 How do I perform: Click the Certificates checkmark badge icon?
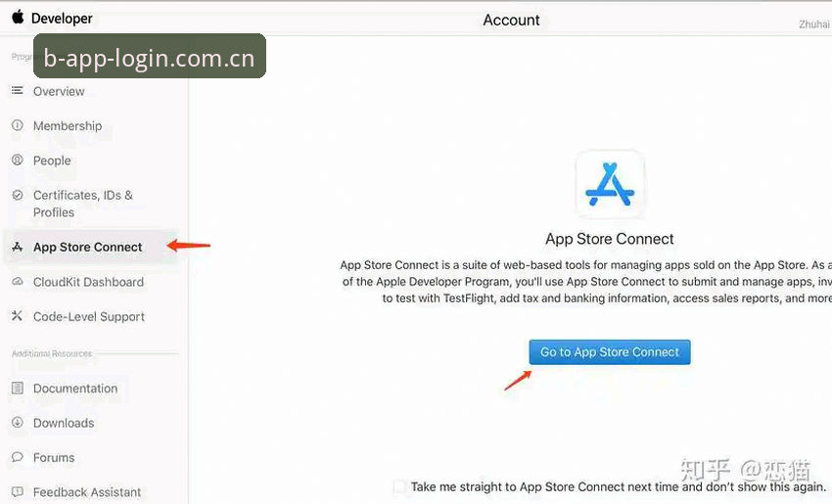tap(18, 195)
